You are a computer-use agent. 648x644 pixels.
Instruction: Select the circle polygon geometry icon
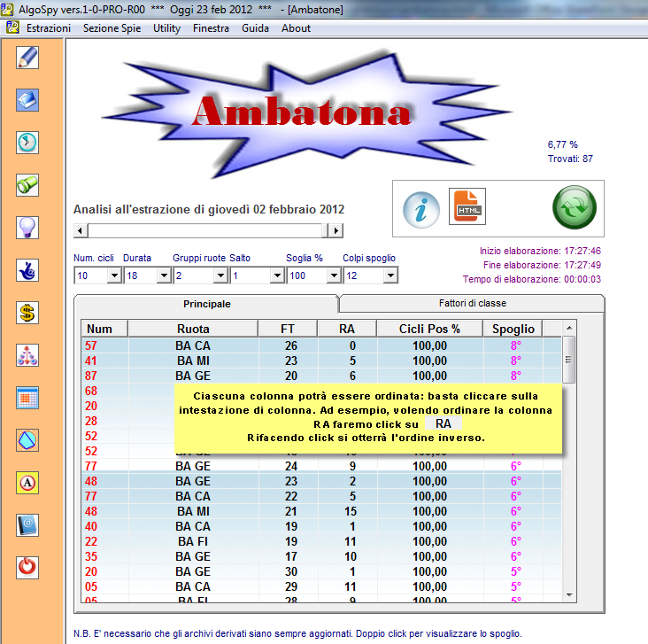tap(27, 440)
